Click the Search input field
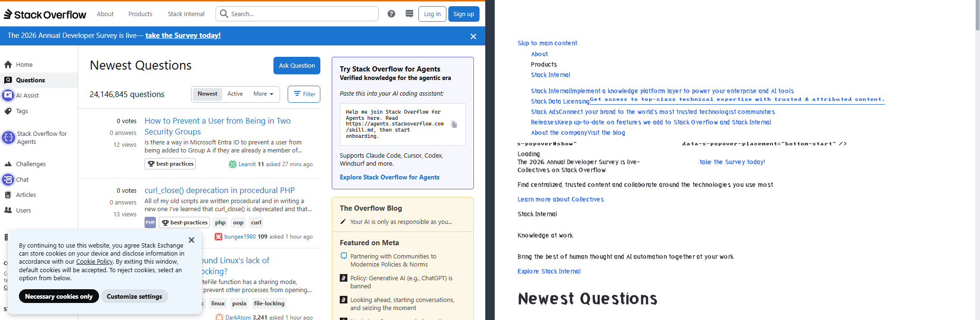The height and width of the screenshot is (320, 980). coord(297,14)
